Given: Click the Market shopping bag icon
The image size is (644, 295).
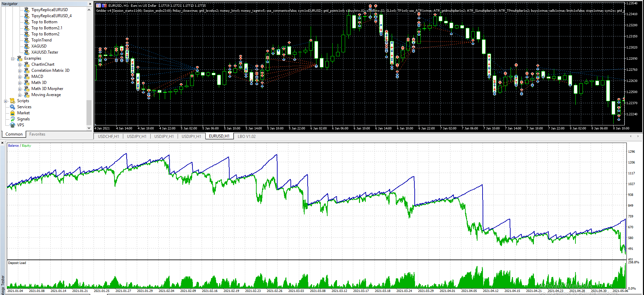Looking at the screenshot, I should 12,113.
